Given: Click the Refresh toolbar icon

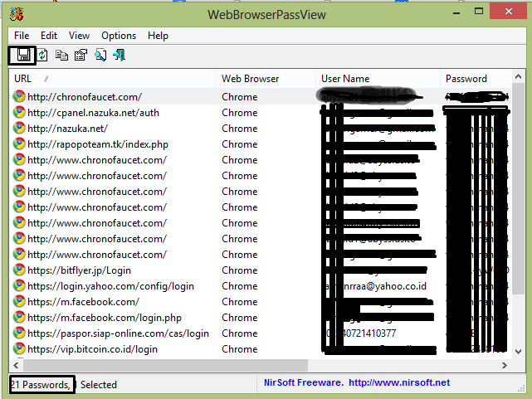Looking at the screenshot, I should (x=42, y=55).
